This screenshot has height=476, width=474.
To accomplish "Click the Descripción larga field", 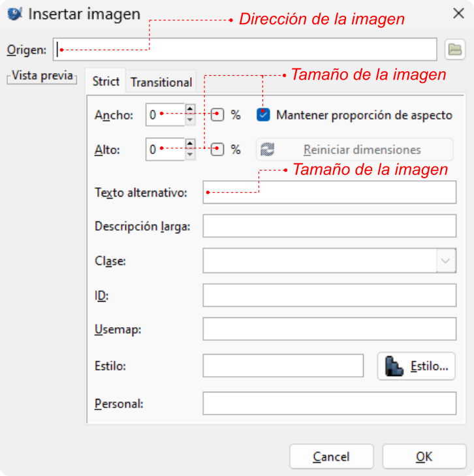I will coord(329,226).
